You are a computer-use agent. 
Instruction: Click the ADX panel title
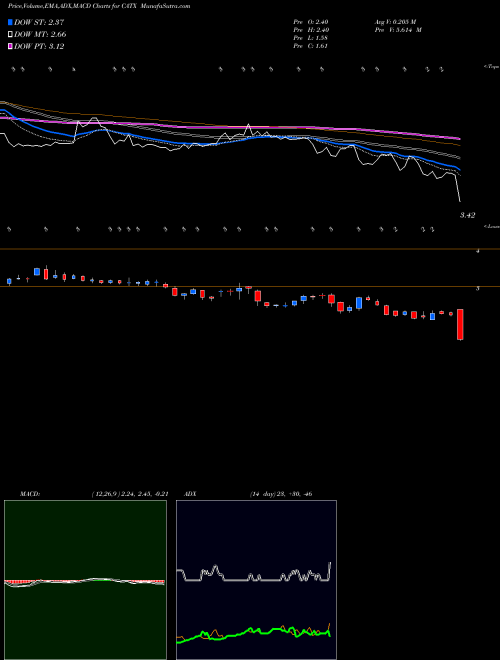190,494
